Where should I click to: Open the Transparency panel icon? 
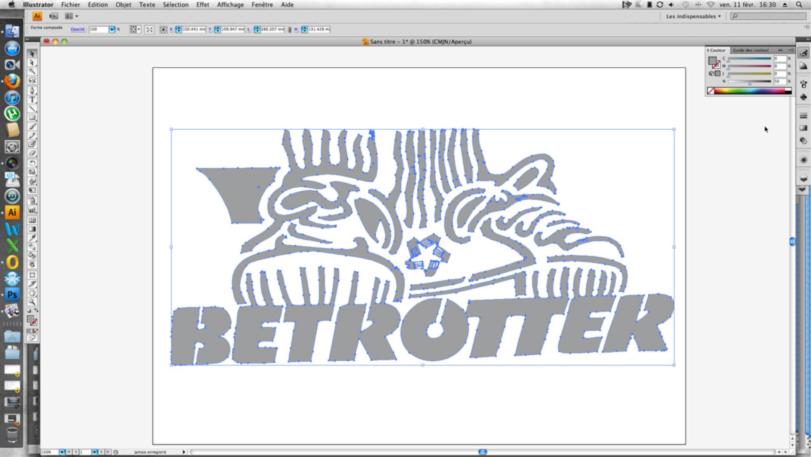coord(803,140)
